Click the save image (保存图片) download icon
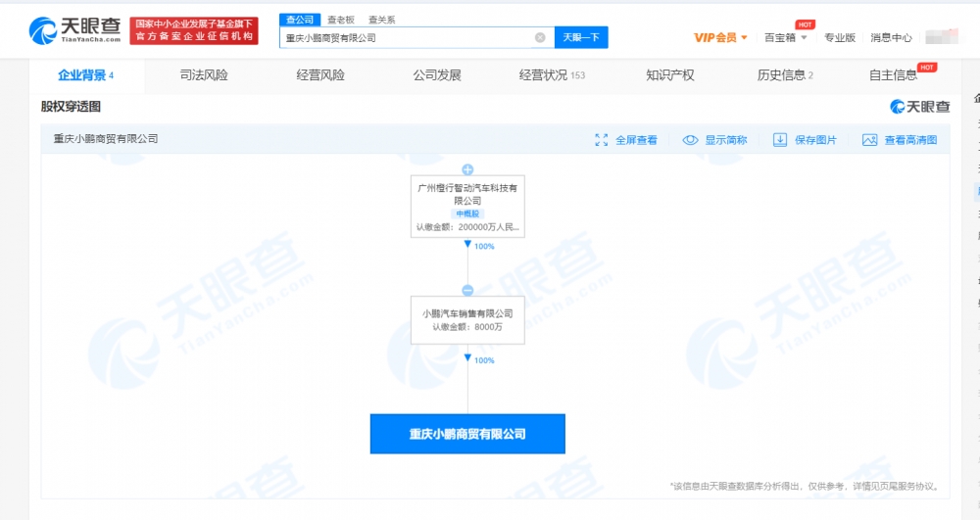Screen dimensions: 980x520 click(x=780, y=140)
